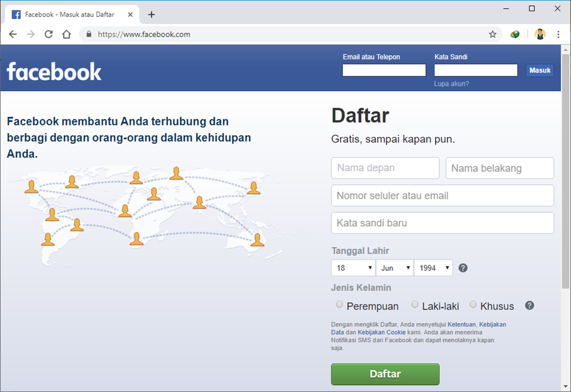
Task: Open the Chrome browser profile avatar
Action: tap(540, 34)
